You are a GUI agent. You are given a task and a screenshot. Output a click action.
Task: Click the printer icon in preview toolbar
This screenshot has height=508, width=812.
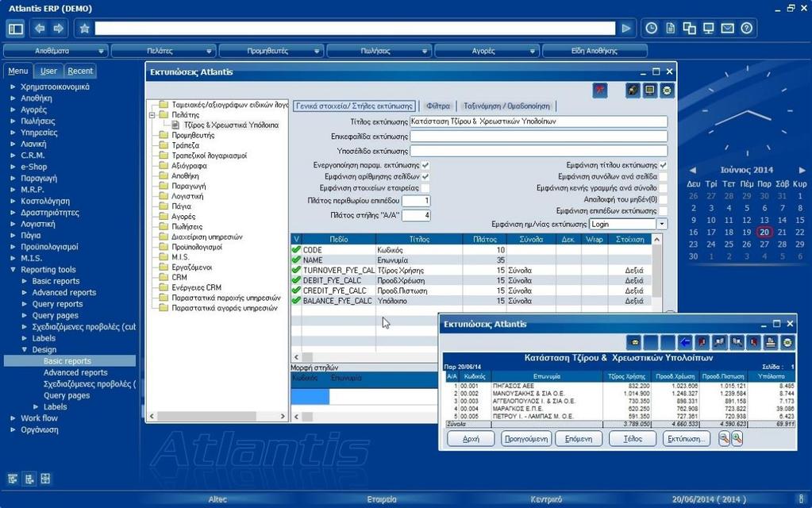[x=771, y=342]
